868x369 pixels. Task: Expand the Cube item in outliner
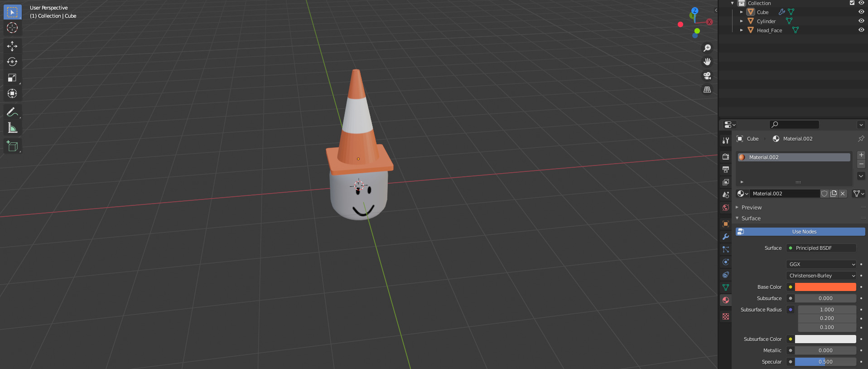pos(742,12)
